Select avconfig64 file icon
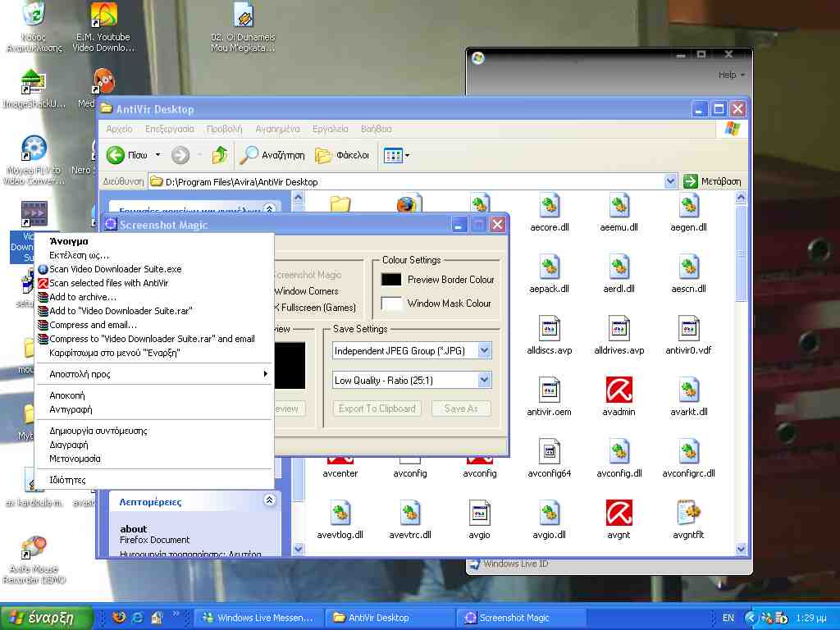Screen dimensions: 840x630 [x=549, y=452]
